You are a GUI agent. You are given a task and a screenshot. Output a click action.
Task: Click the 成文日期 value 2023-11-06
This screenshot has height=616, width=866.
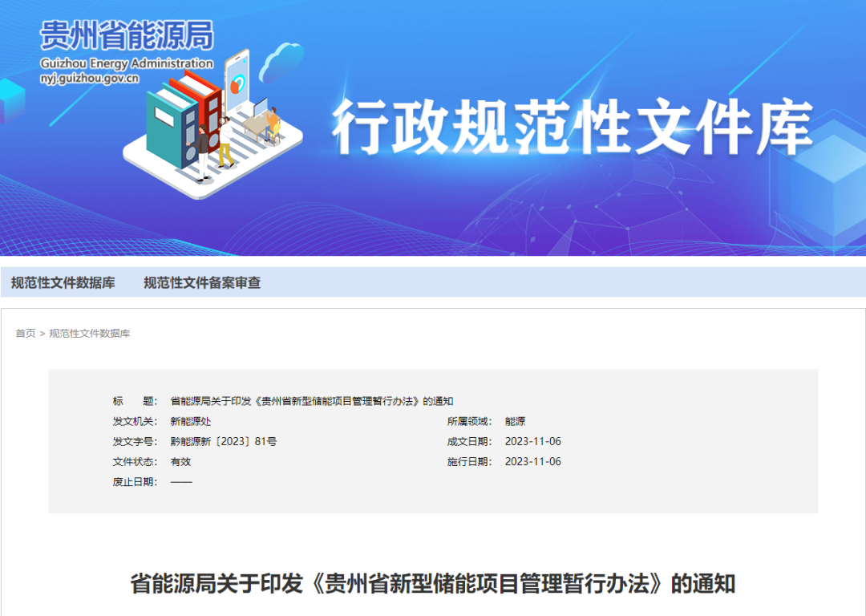point(533,441)
